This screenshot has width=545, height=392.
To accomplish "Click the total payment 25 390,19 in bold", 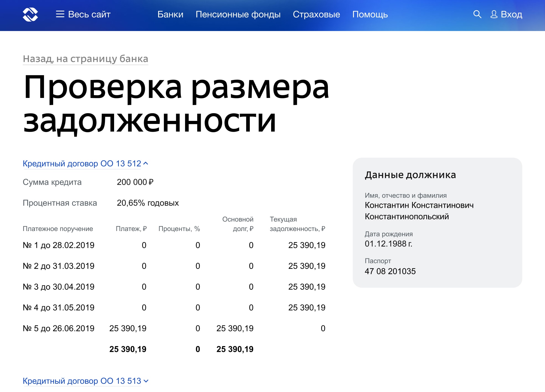I will click(128, 349).
